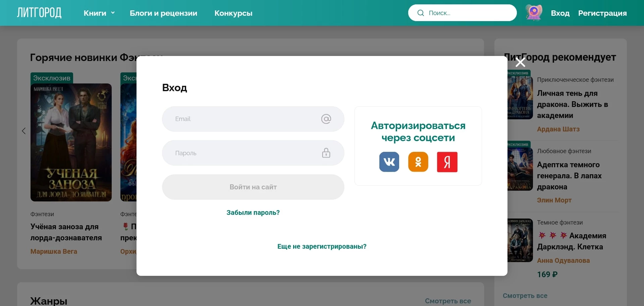Authorize via the VK social icon
The width and height of the screenshot is (644, 306).
pos(389,162)
